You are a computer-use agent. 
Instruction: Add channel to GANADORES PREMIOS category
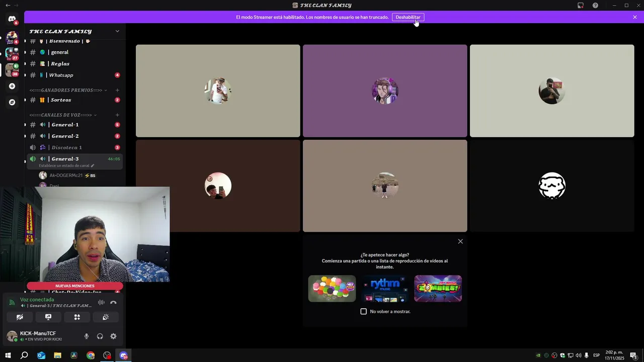pyautogui.click(x=117, y=90)
